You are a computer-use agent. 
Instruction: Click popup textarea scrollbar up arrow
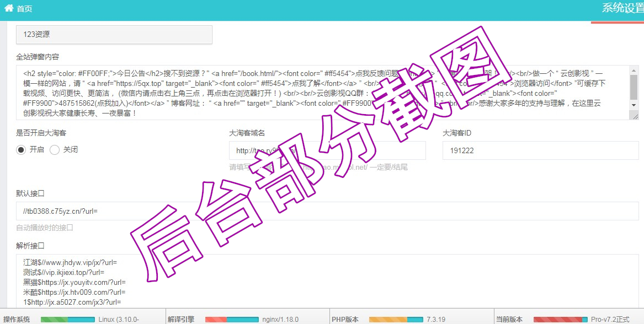point(634,70)
